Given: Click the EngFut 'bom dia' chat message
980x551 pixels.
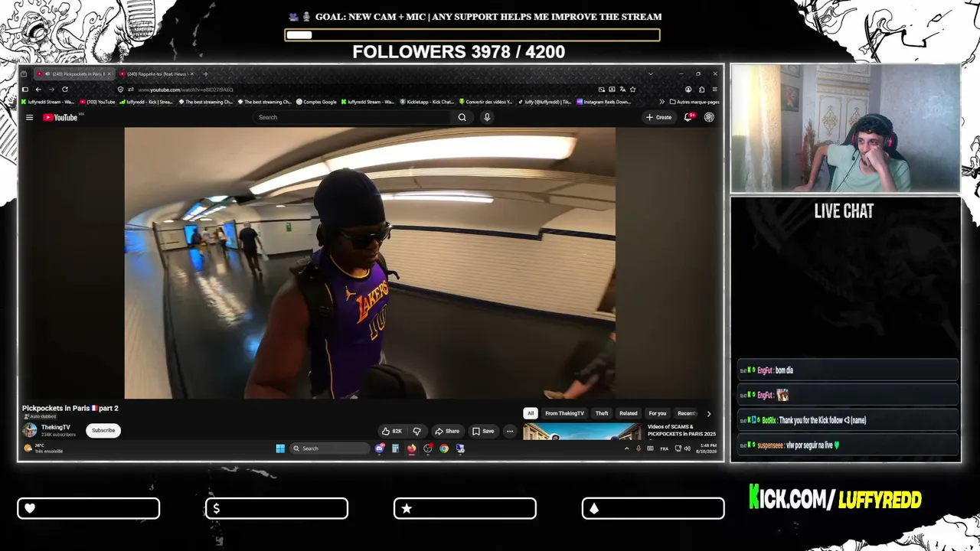Looking at the screenshot, I should tap(848, 370).
